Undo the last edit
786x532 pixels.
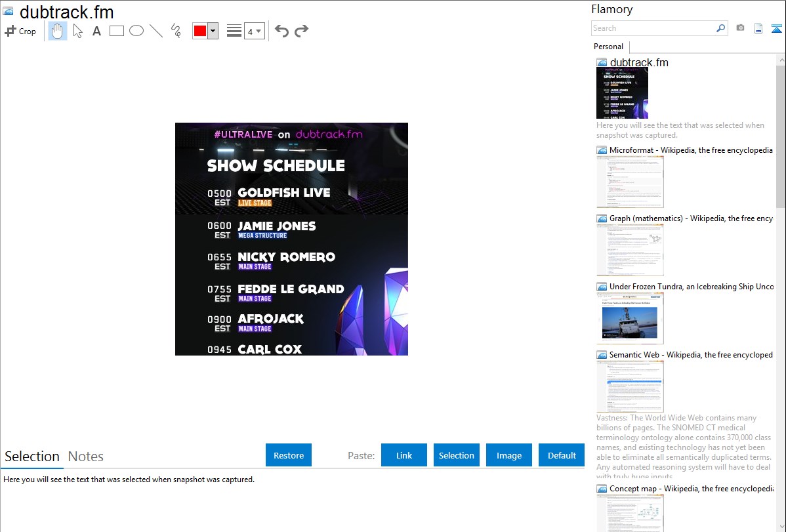coord(281,31)
